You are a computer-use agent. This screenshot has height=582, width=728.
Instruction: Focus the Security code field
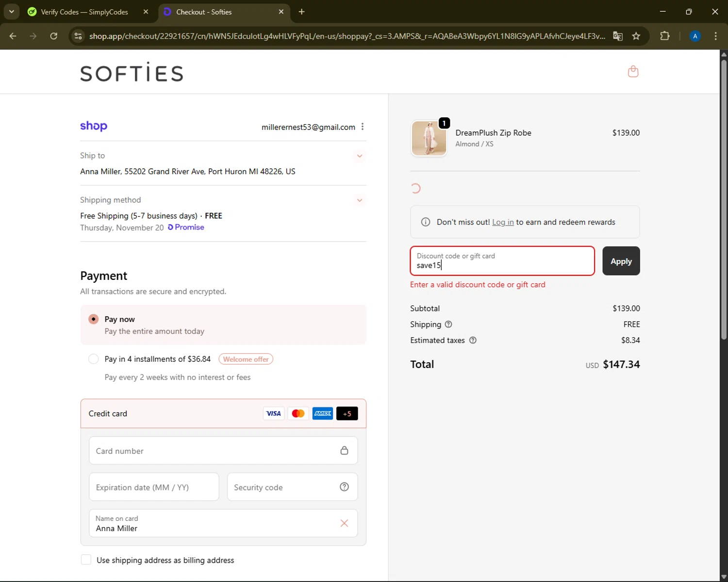click(292, 487)
